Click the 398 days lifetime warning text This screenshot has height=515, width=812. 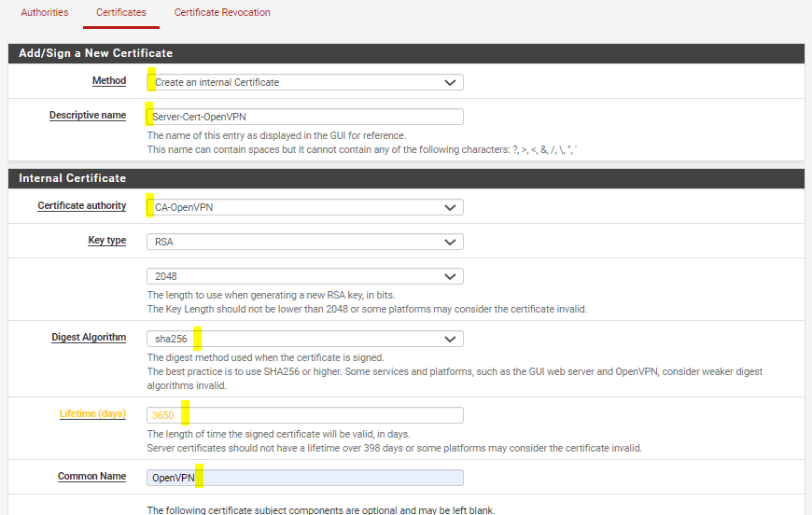point(394,448)
